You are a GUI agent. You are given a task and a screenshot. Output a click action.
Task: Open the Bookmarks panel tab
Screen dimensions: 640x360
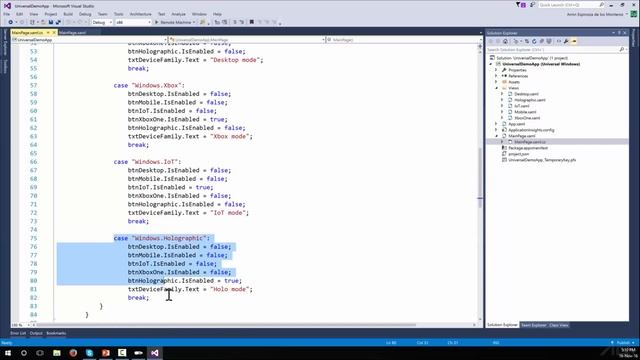56,333
